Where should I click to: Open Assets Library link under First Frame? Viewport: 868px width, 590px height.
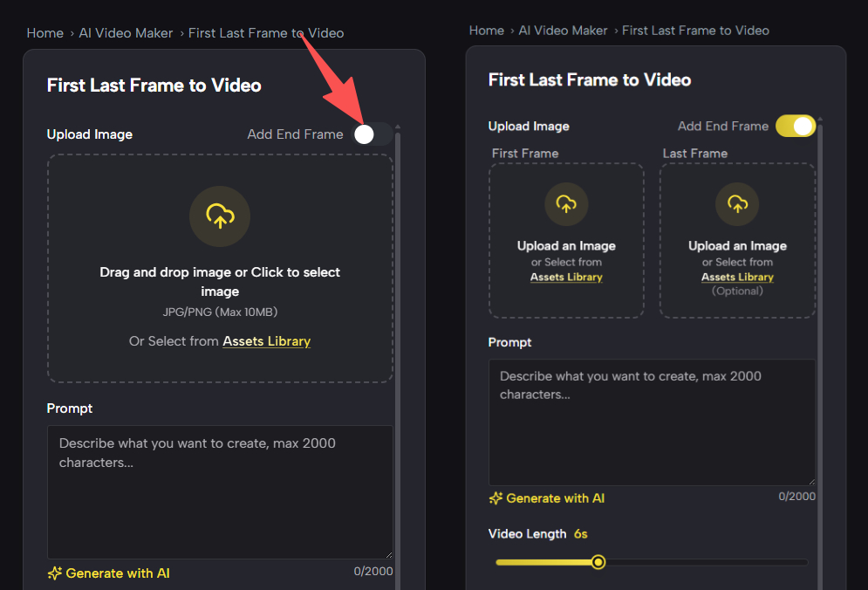(x=566, y=277)
